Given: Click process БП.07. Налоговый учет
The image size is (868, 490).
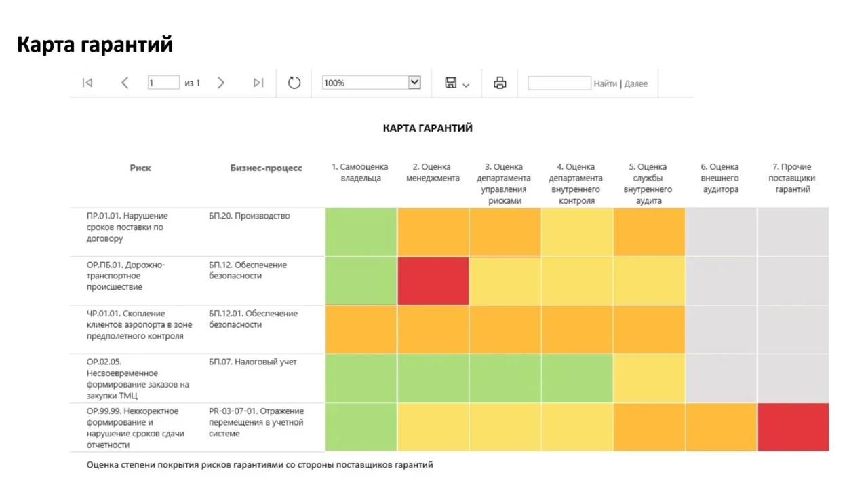Looking at the screenshot, I should click(253, 362).
